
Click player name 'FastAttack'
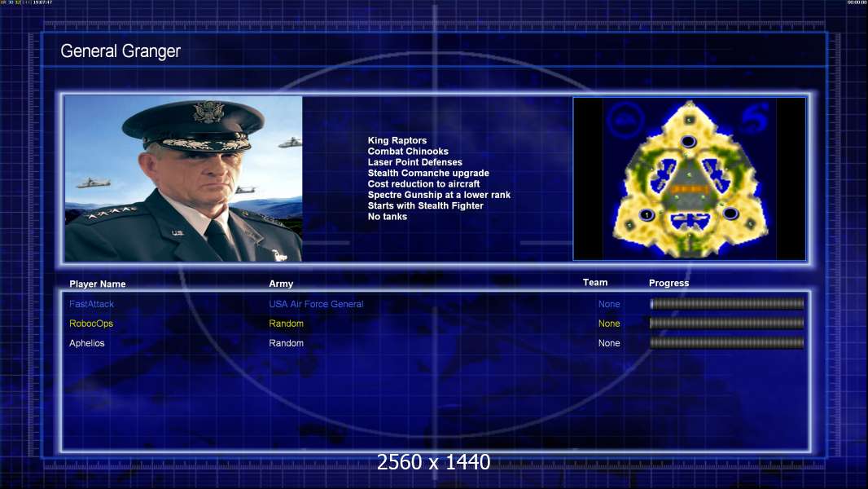pyautogui.click(x=91, y=304)
